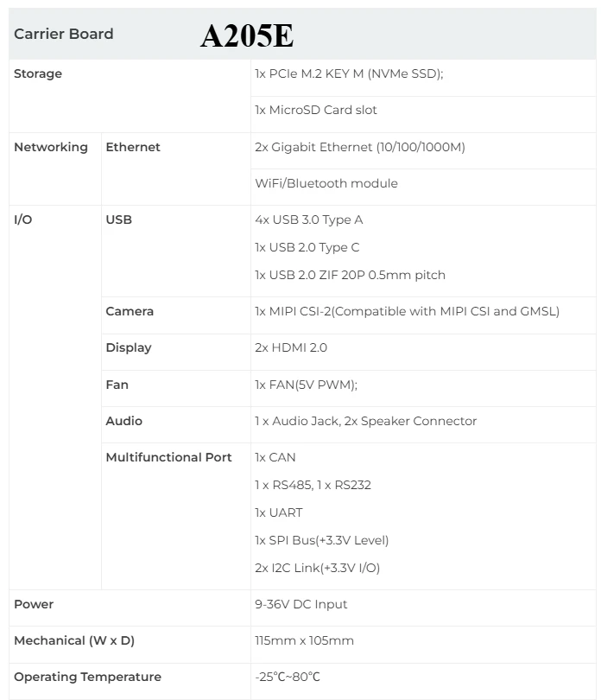Select the RS485 and RS232 line
Image resolution: width=601 pixels, height=700 pixels.
coord(313,485)
